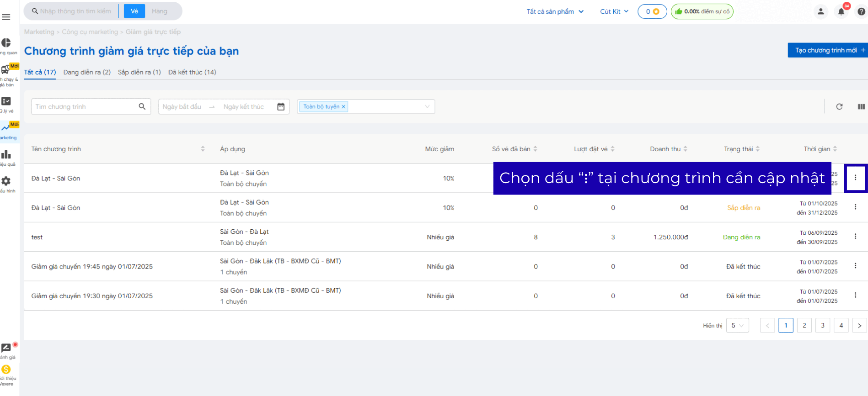Open the Marketing section in the sidebar
The image size is (868, 396).
point(7,131)
